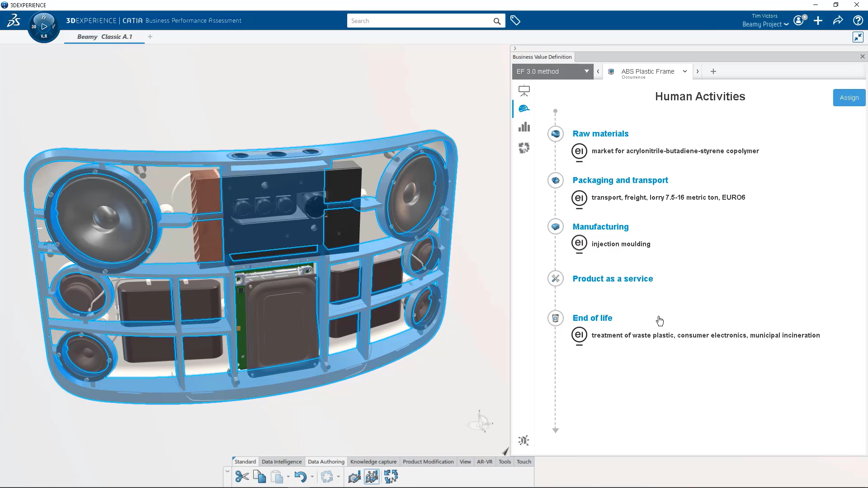Expand the ABS Plastic Frame occurrence dropdown
The image size is (868, 488).
pos(684,71)
